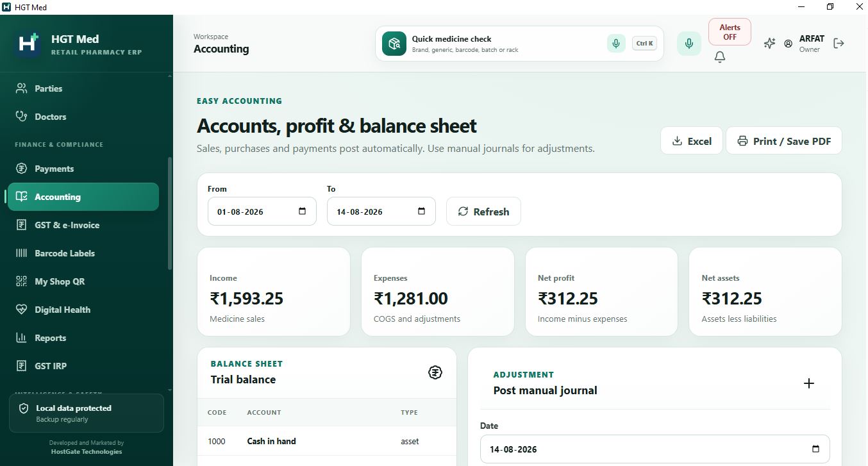This screenshot has height=466, width=868.
Task: Click the Doctors stethoscope icon
Action: (x=22, y=117)
